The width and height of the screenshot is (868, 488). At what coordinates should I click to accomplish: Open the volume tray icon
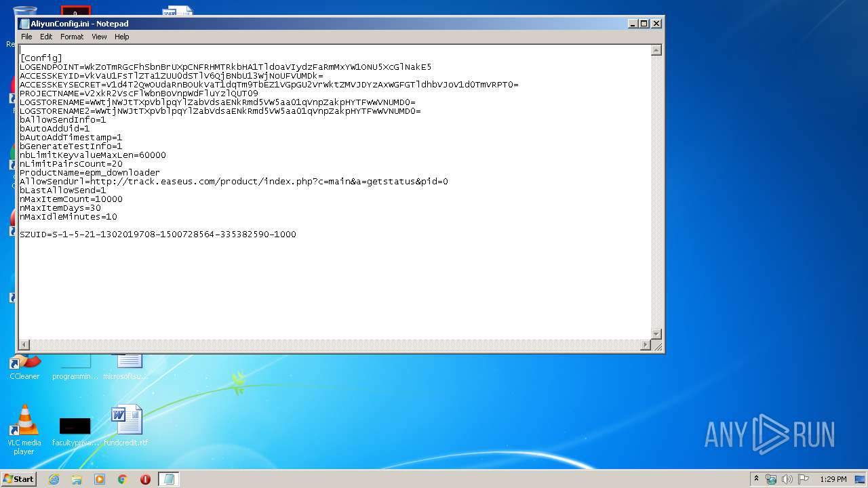tap(787, 479)
